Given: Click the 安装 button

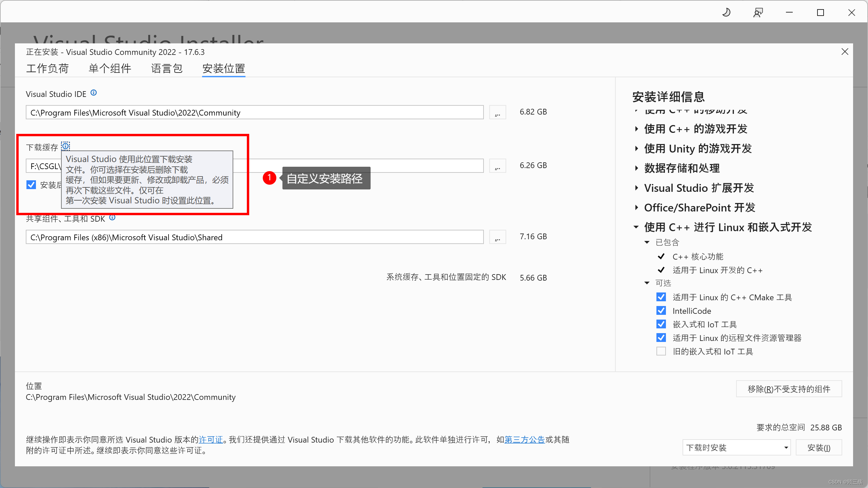Looking at the screenshot, I should click(x=819, y=447).
